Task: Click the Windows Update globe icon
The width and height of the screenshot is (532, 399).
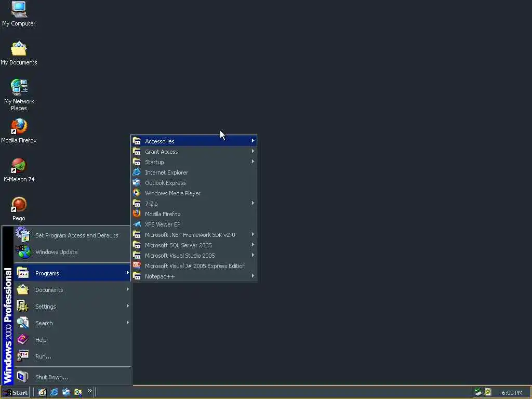Action: tap(23, 252)
